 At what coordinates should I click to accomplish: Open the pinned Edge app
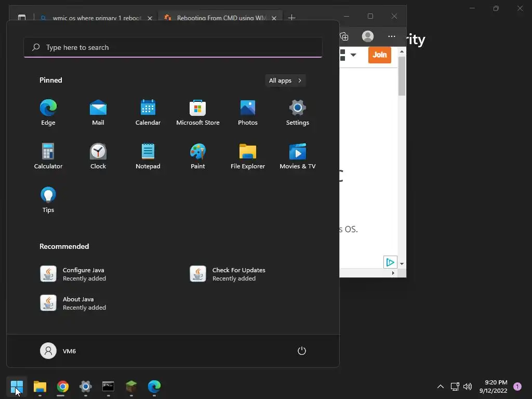tap(48, 113)
